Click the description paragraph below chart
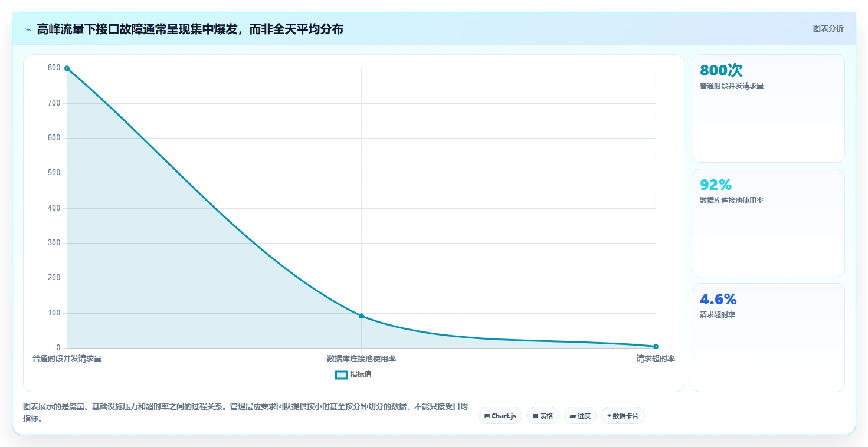Image resolution: width=868 pixels, height=447 pixels. (x=245, y=412)
